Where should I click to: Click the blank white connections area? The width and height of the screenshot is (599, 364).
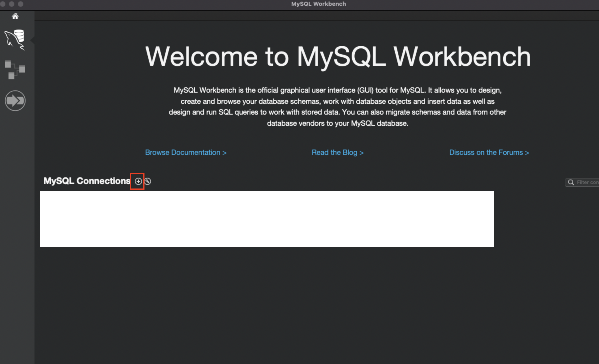coord(267,218)
